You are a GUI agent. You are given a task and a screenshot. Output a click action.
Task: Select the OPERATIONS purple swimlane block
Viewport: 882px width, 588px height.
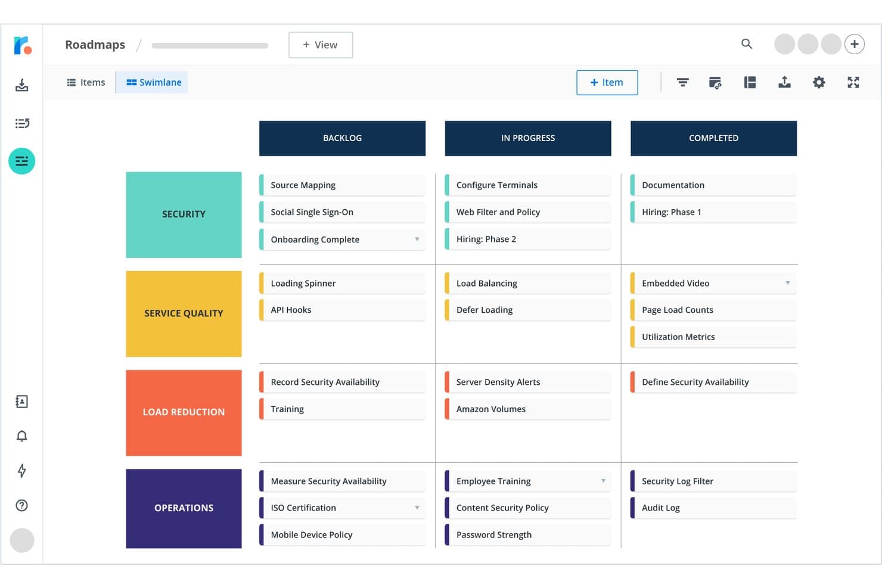coord(184,508)
